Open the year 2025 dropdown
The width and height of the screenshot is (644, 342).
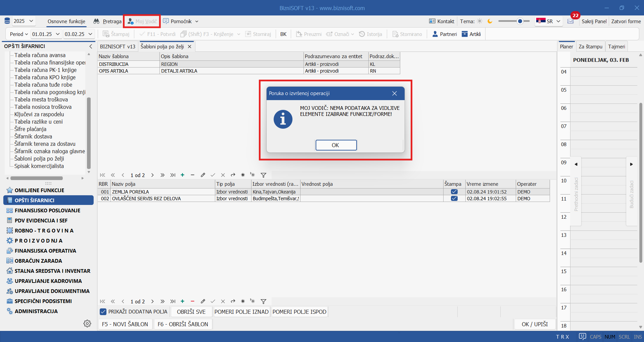(x=24, y=21)
